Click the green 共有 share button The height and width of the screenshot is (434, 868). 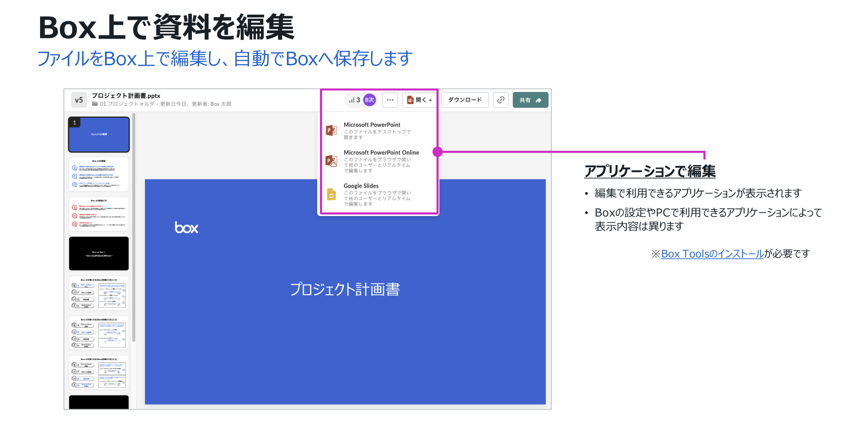530,100
